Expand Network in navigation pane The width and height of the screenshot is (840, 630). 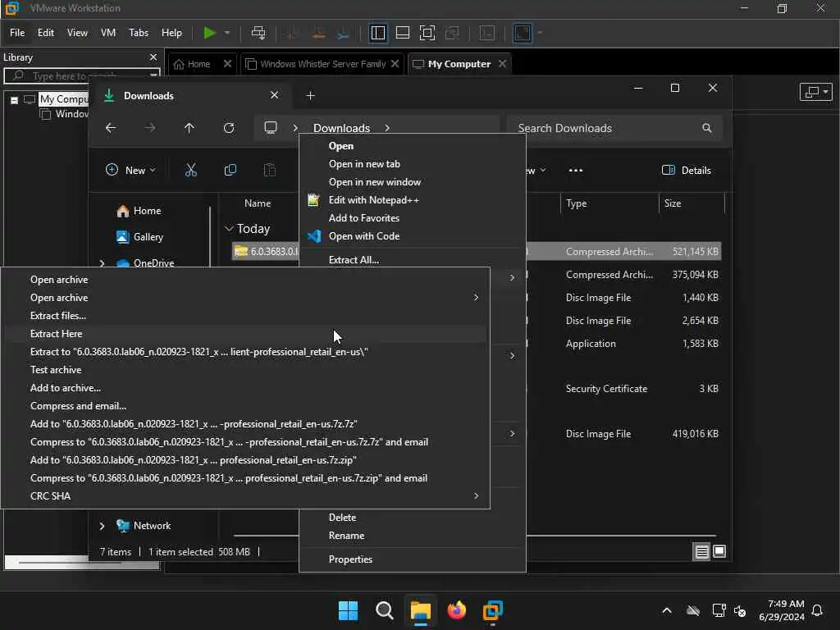coord(102,526)
